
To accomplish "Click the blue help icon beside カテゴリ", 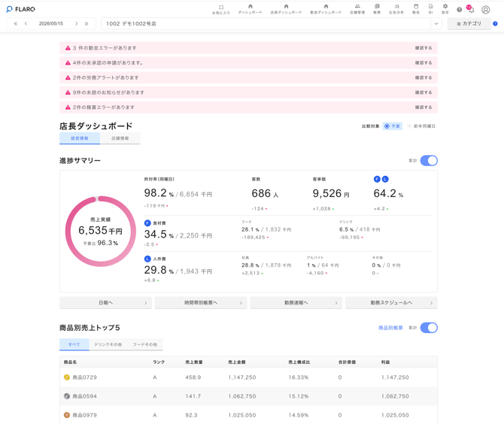I will [x=495, y=23].
